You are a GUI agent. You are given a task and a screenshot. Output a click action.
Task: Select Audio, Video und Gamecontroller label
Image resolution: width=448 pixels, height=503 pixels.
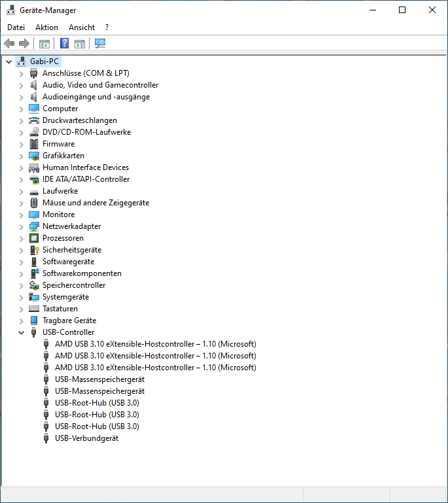(100, 85)
